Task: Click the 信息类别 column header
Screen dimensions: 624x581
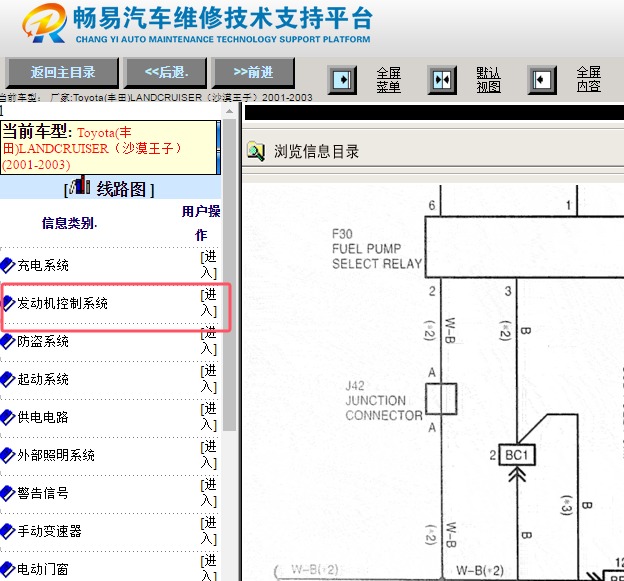Action: 69,223
